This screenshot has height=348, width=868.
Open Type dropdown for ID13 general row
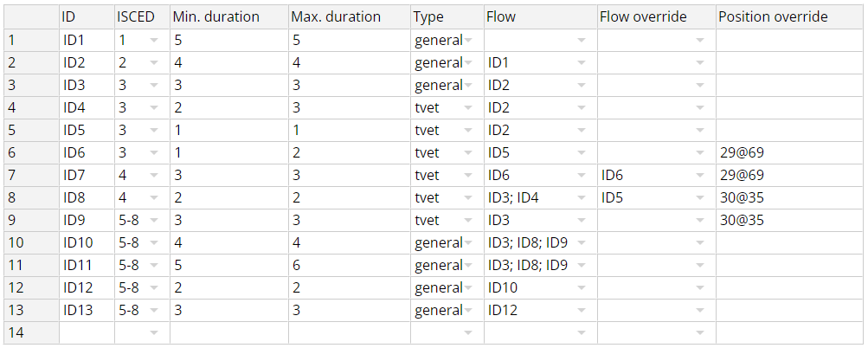[468, 310]
